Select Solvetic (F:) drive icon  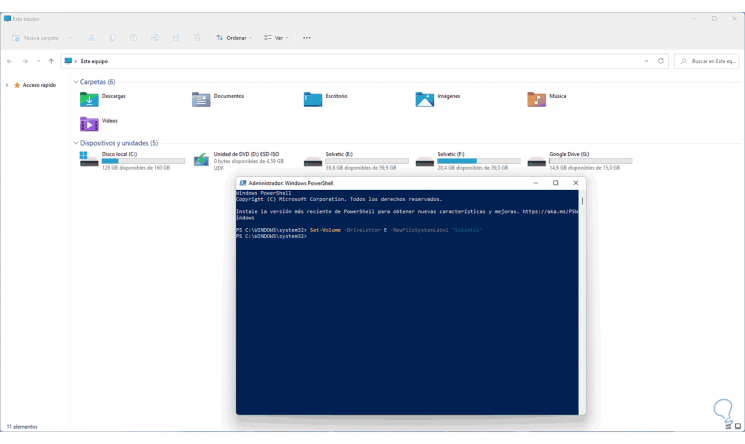[x=425, y=162]
